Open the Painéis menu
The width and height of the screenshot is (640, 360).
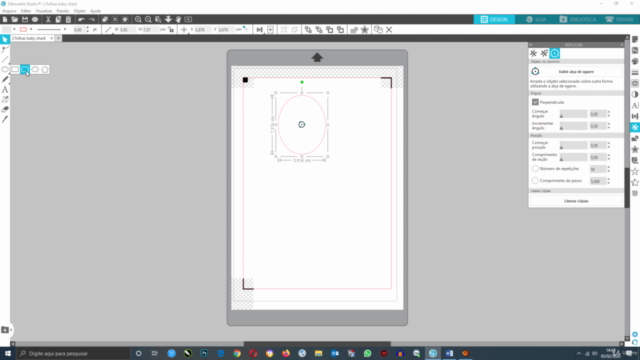[x=62, y=11]
